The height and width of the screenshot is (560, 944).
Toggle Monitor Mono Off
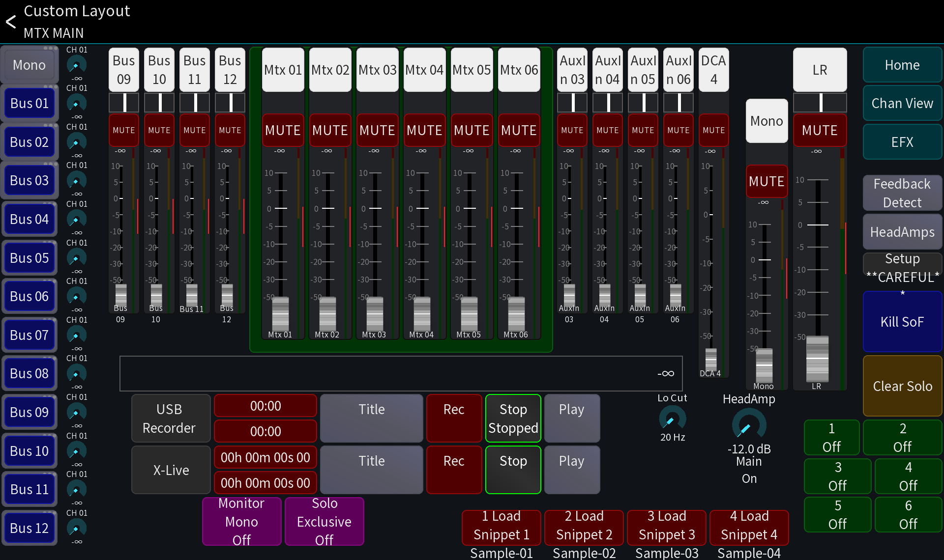[x=241, y=521]
